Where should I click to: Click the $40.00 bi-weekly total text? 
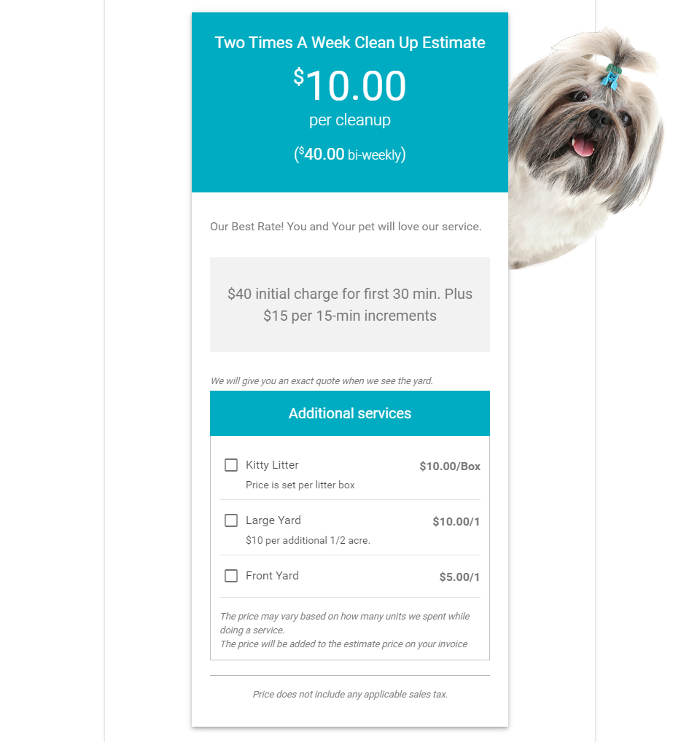[350, 155]
